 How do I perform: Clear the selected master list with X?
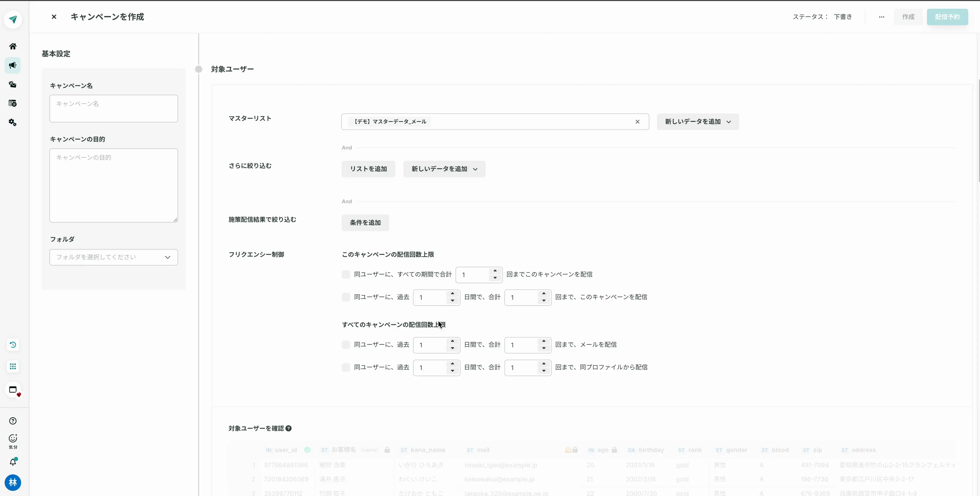tap(638, 122)
